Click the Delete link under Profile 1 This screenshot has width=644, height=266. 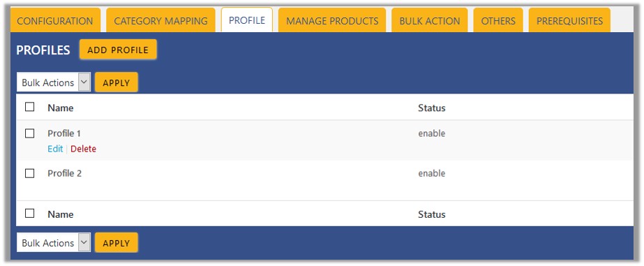(x=83, y=149)
